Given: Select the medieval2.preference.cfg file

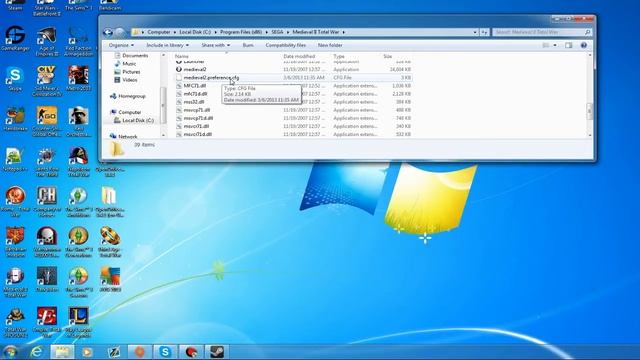Looking at the screenshot, I should [x=293, y=78].
